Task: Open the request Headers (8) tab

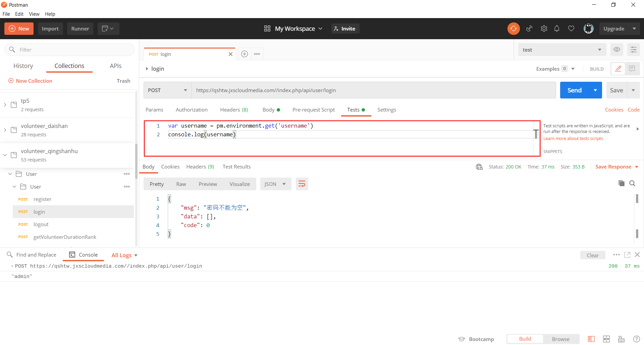Action: 234,110
